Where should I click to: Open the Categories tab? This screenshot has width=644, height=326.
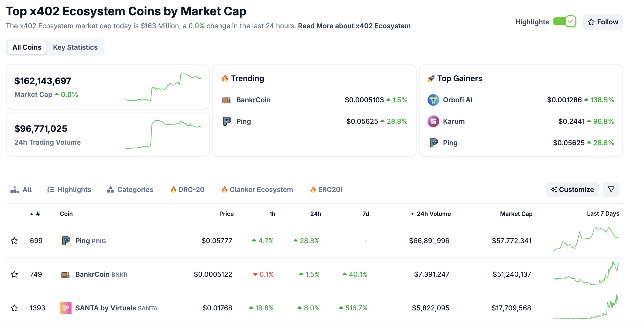pos(130,190)
